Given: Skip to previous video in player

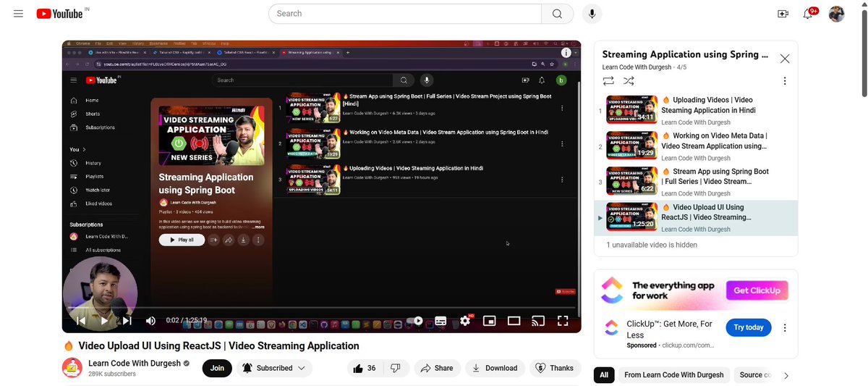Looking at the screenshot, I should (81, 321).
